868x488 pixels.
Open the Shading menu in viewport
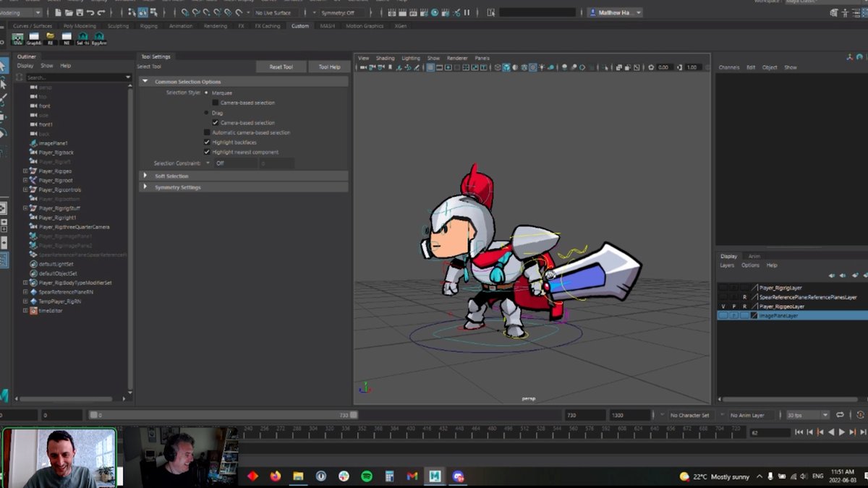(x=385, y=58)
